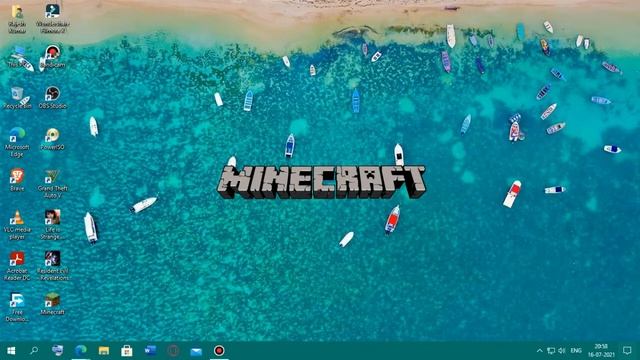Open File Explorer from the taskbar

point(104,351)
